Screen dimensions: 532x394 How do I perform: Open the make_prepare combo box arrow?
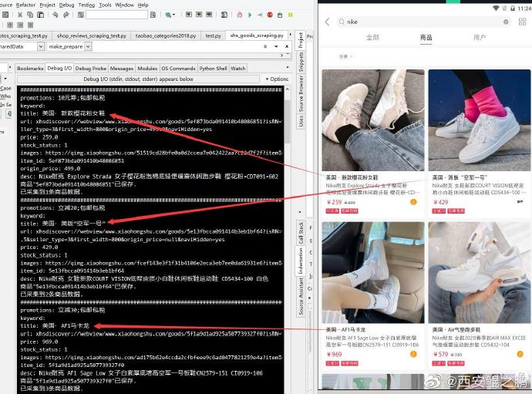(x=88, y=46)
